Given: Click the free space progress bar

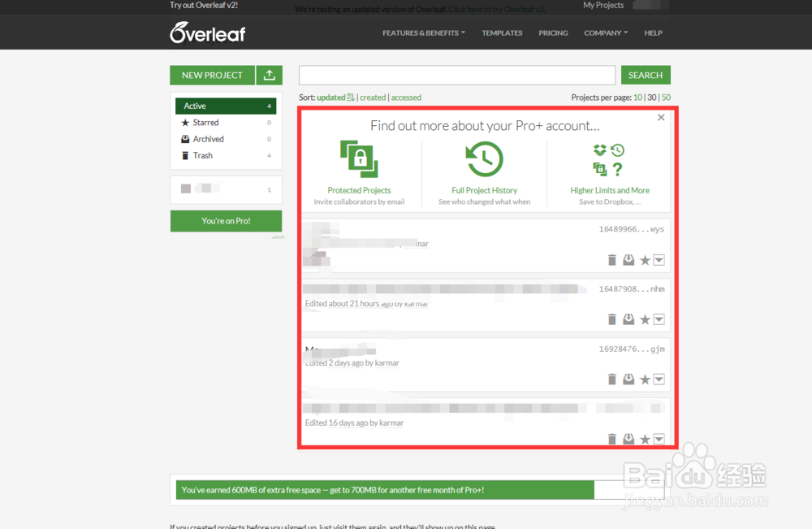Looking at the screenshot, I should tap(420, 490).
